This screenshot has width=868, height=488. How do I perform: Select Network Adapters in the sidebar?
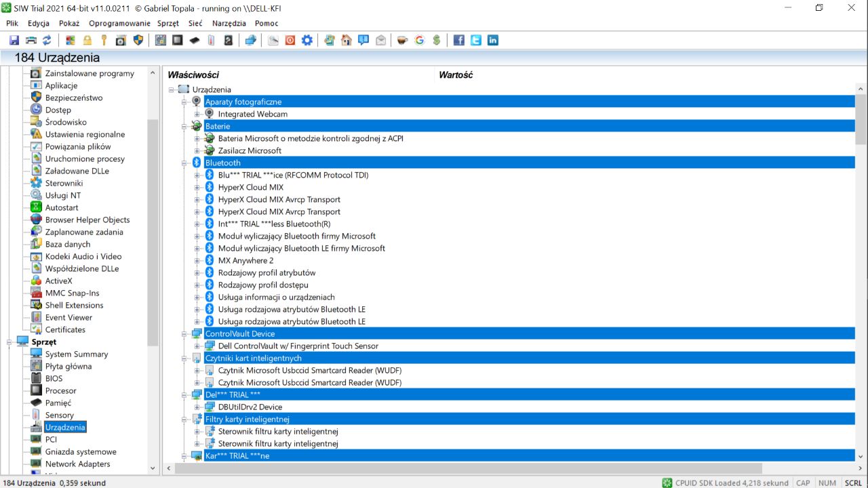click(x=77, y=464)
